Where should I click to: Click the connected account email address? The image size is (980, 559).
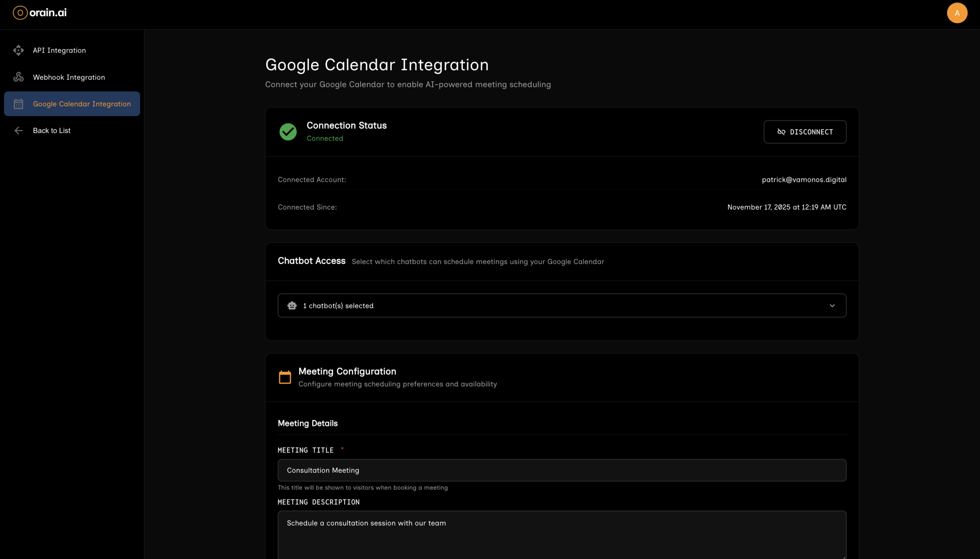coord(804,180)
